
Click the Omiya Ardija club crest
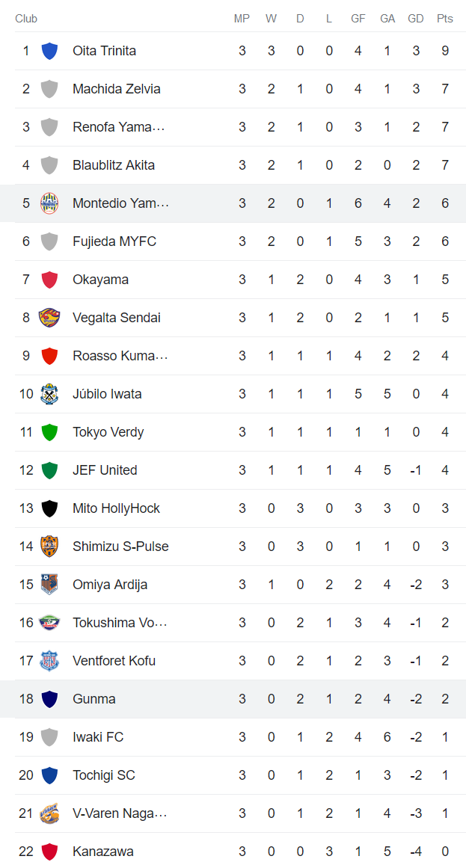(x=49, y=584)
